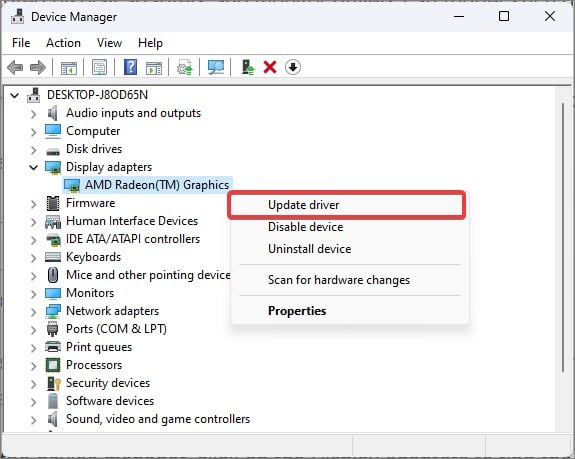Open Properties from the context menu
The image size is (575, 459).
(x=350, y=311)
